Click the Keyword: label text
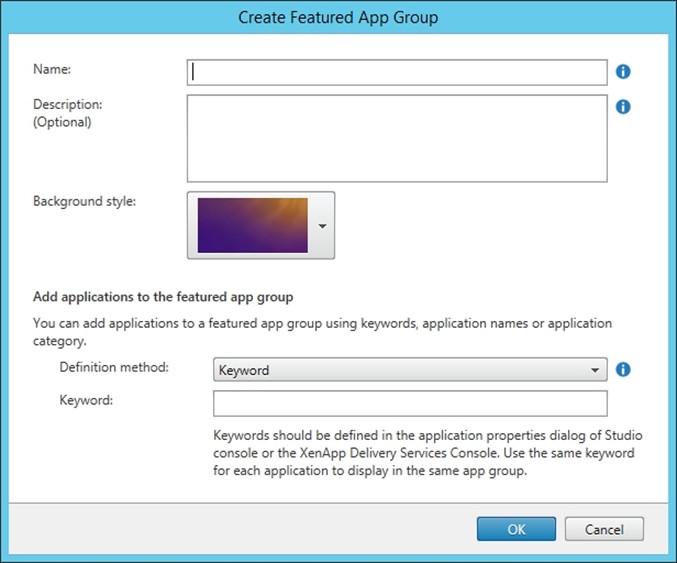This screenshot has height=563, width=677. point(86,400)
